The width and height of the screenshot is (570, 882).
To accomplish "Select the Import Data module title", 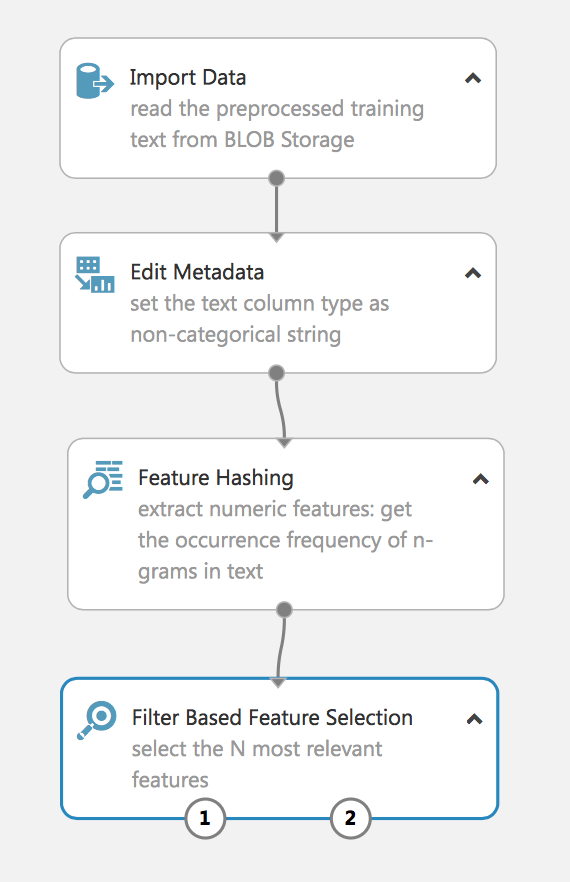I will coord(188,78).
